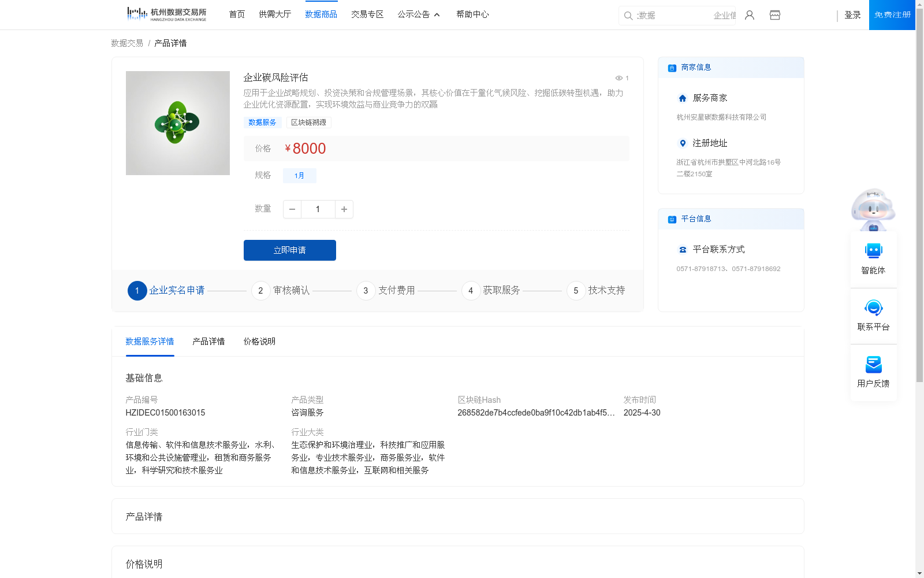Click step 5 技术支持

[596, 291]
